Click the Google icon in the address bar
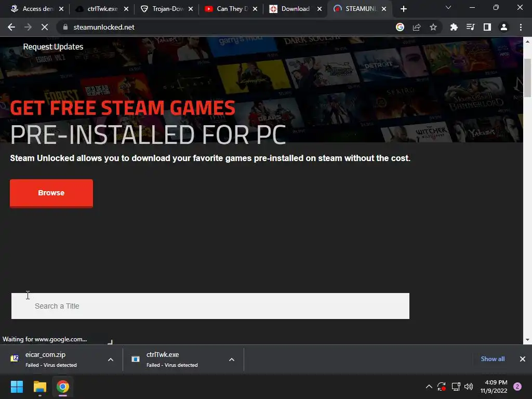This screenshot has width=532, height=399. [400, 27]
